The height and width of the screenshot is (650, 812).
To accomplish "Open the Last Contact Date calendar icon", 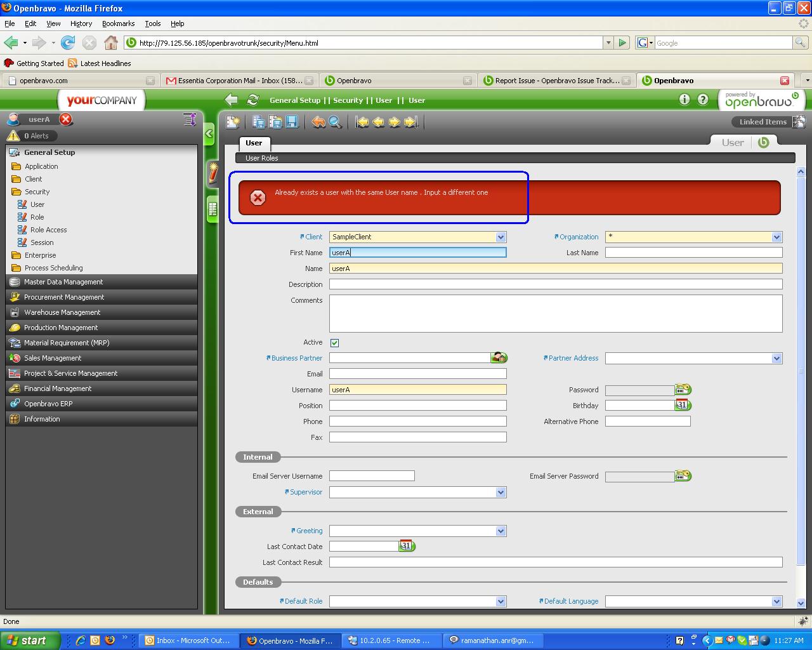I will pyautogui.click(x=407, y=547).
